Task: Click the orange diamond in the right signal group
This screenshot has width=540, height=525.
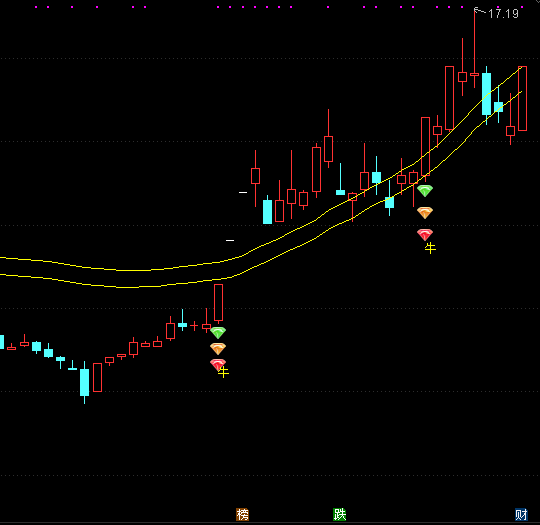Action: [425, 213]
